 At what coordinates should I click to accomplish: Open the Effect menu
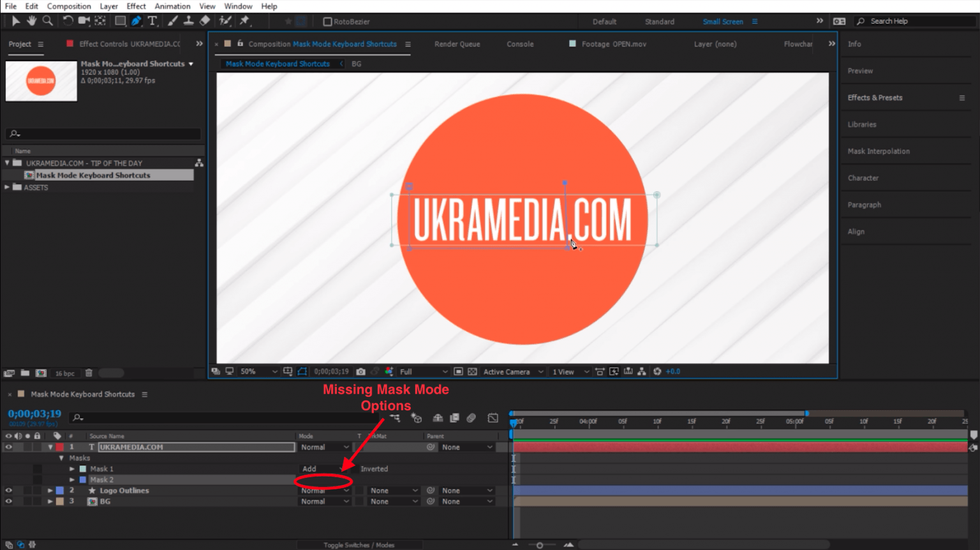[136, 6]
